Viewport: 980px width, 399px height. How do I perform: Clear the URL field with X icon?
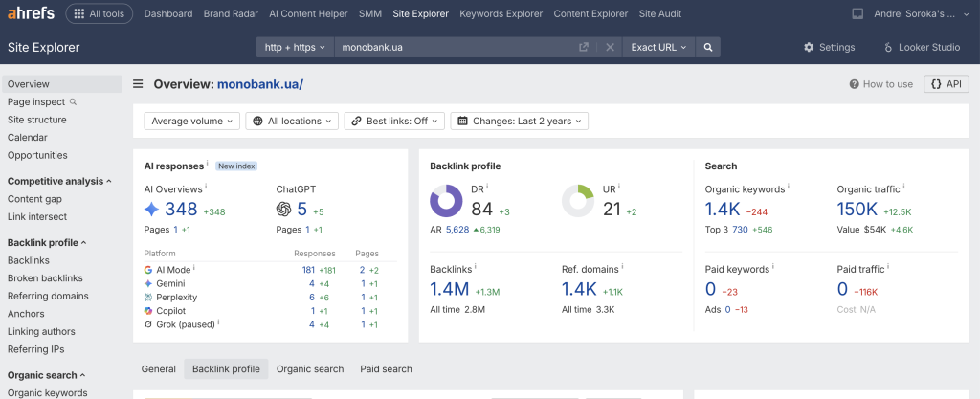[610, 48]
